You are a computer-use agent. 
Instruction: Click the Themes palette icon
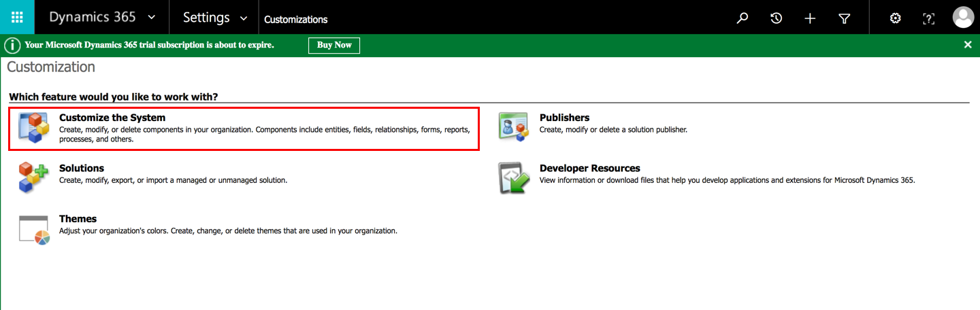pyautogui.click(x=34, y=230)
